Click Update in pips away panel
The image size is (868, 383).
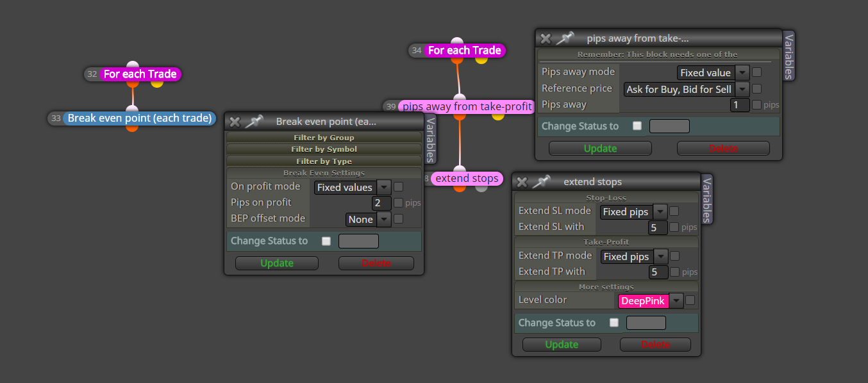click(601, 149)
